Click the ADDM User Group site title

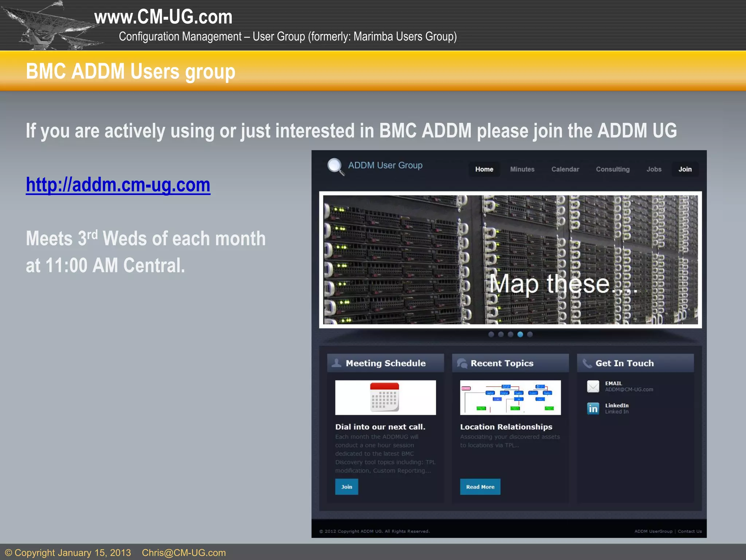point(385,165)
